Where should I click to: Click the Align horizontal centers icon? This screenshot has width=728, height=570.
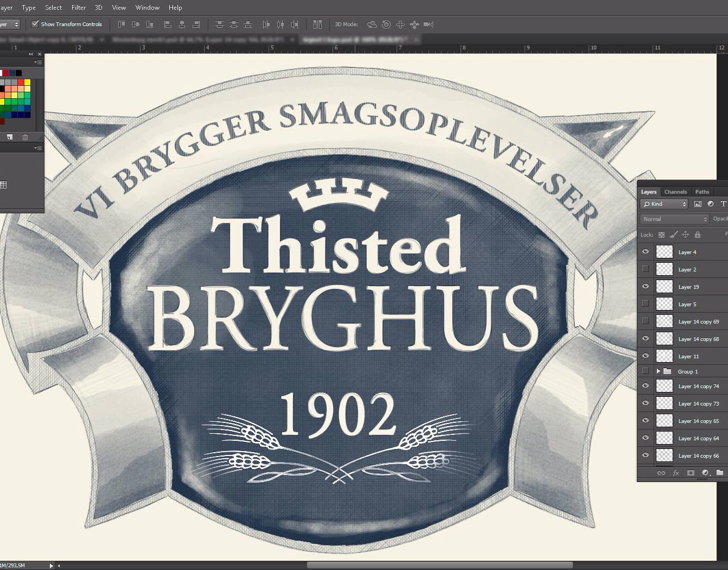(x=182, y=24)
